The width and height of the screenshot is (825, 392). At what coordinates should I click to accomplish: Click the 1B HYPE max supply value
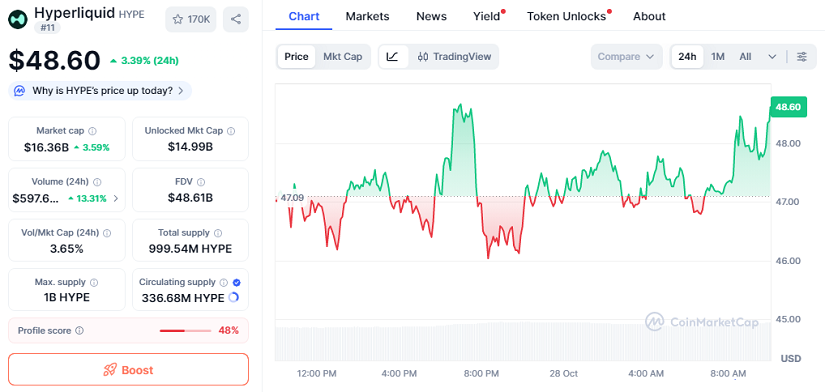pyautogui.click(x=66, y=297)
